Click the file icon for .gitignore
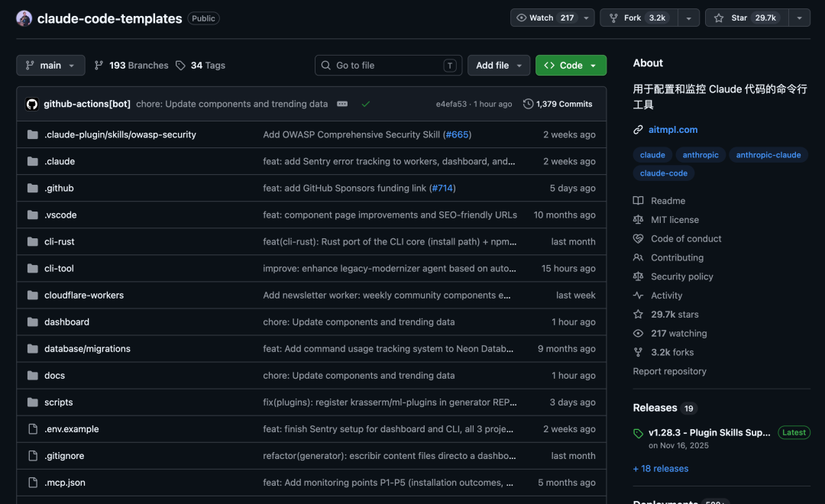The height and width of the screenshot is (504, 825). point(33,456)
